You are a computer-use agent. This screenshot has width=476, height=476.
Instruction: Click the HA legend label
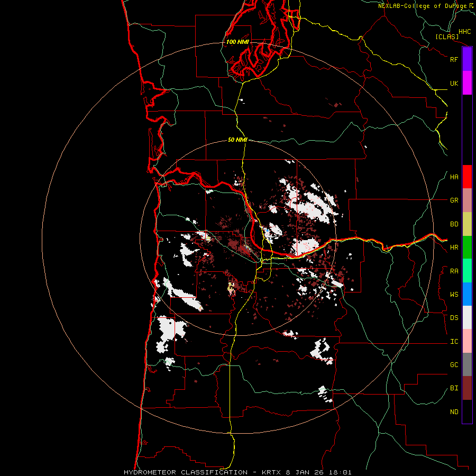[454, 177]
